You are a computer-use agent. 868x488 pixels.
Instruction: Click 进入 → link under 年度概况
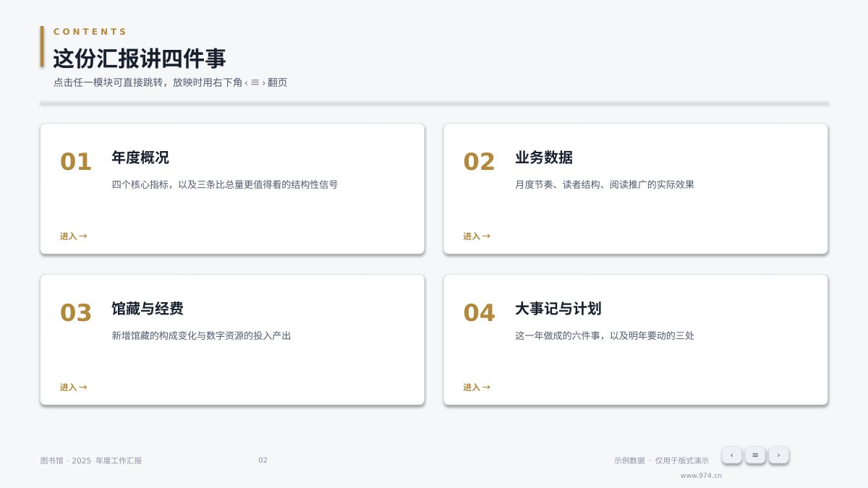point(73,236)
